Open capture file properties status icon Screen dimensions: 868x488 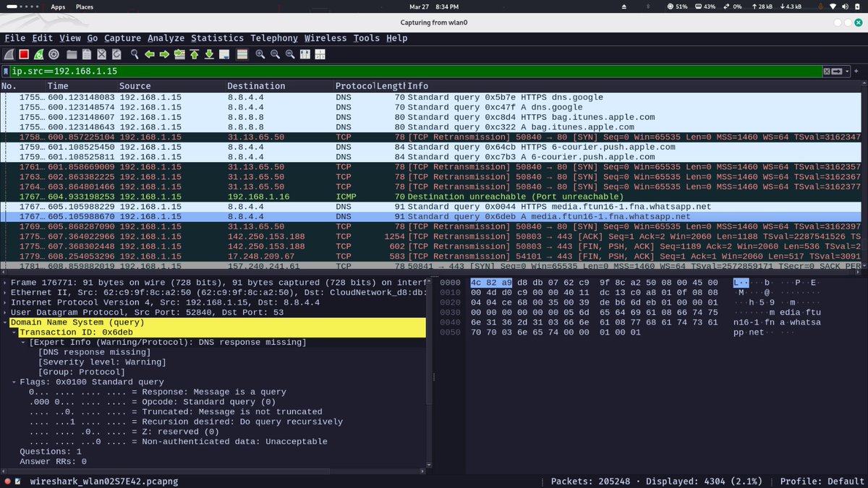click(17, 481)
